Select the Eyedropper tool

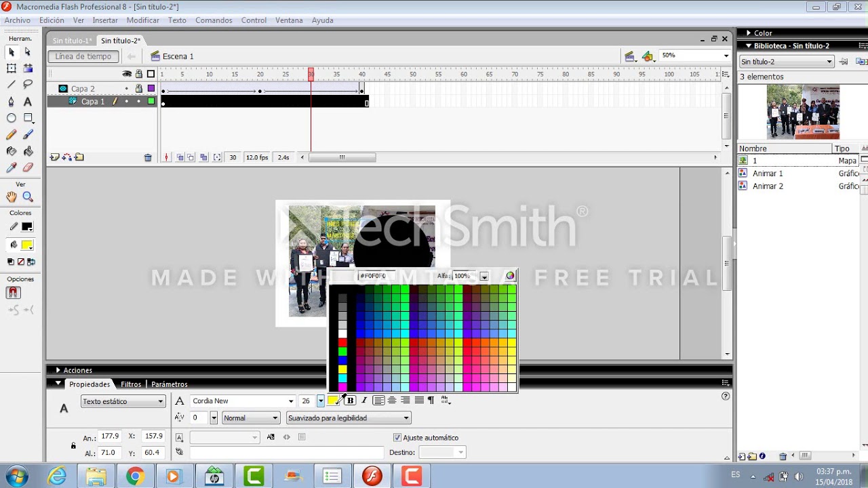pyautogui.click(x=12, y=167)
